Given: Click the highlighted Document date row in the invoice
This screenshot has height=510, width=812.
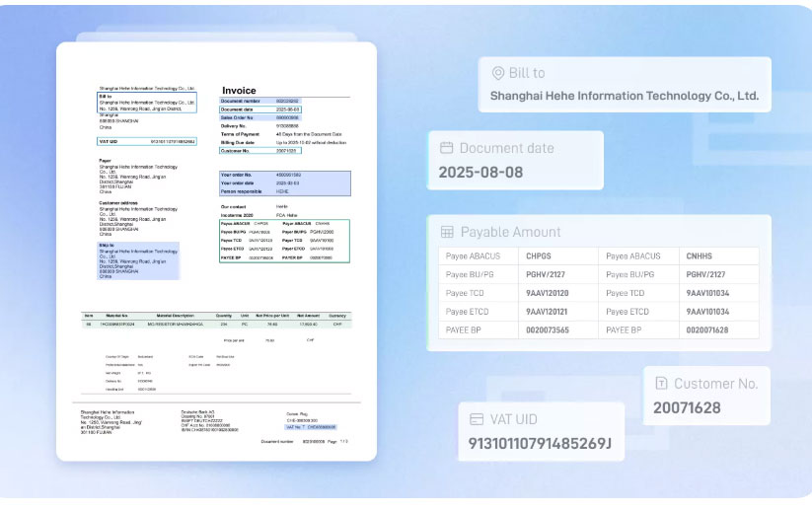Looking at the screenshot, I should (259, 109).
